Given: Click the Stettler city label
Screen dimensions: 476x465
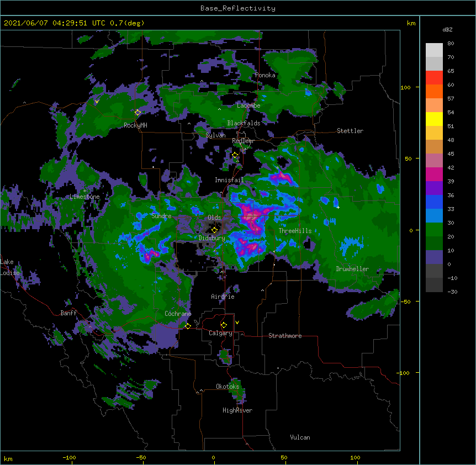Looking at the screenshot, I should [350, 131].
